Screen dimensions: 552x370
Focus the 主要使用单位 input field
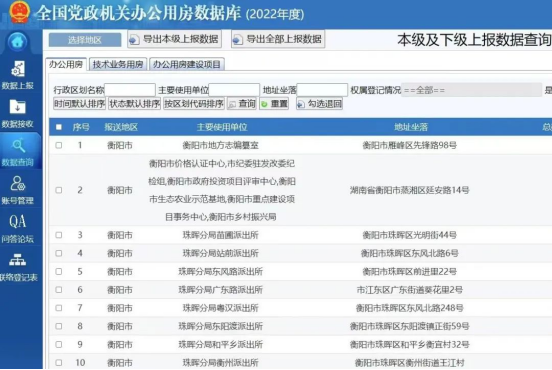pyautogui.click(x=234, y=90)
